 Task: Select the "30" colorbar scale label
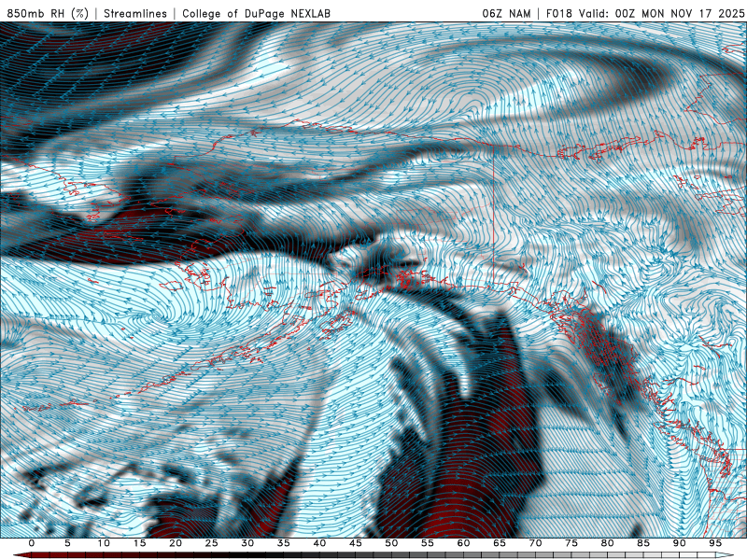point(247,543)
